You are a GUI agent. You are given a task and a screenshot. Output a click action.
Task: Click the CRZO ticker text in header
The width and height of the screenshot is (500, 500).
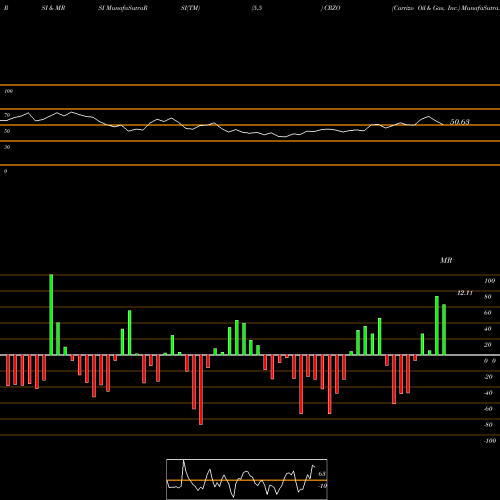click(332, 8)
